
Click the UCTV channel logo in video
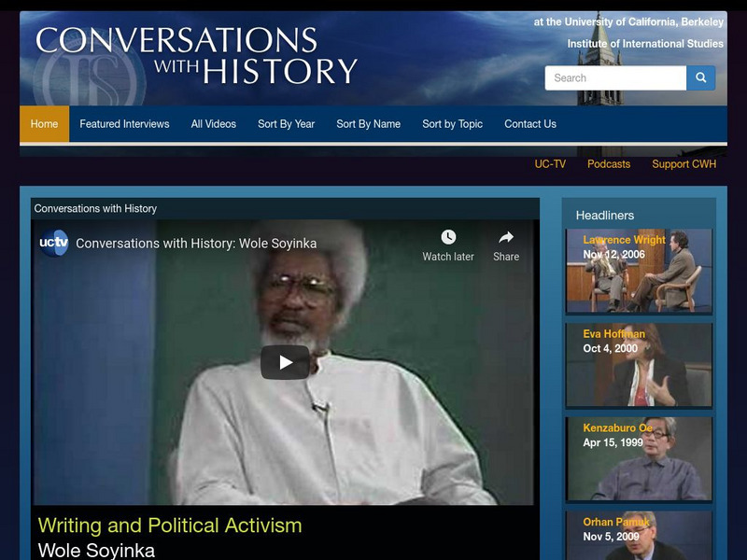(x=54, y=243)
